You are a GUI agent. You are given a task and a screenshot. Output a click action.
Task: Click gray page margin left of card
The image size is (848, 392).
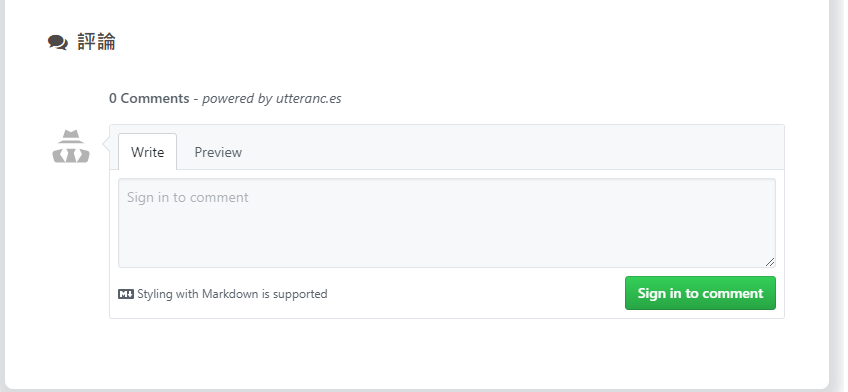(2, 195)
